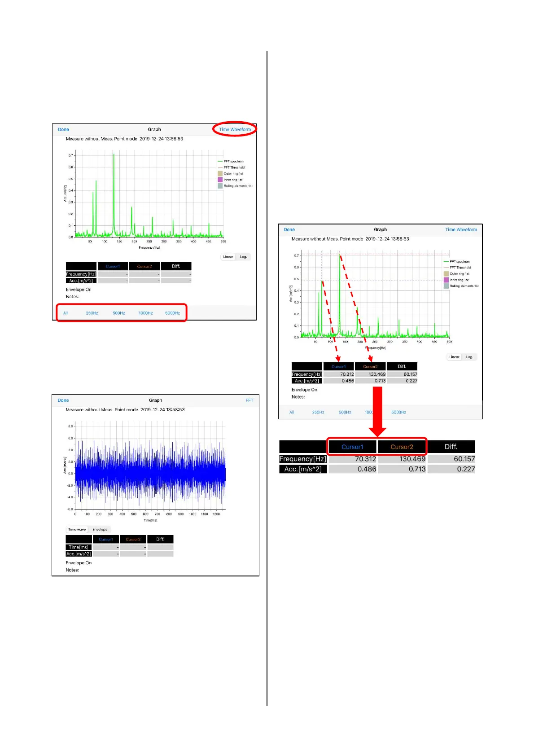
Task: Enable the Envelope display toggle
Action: pyautogui.click(x=100, y=529)
